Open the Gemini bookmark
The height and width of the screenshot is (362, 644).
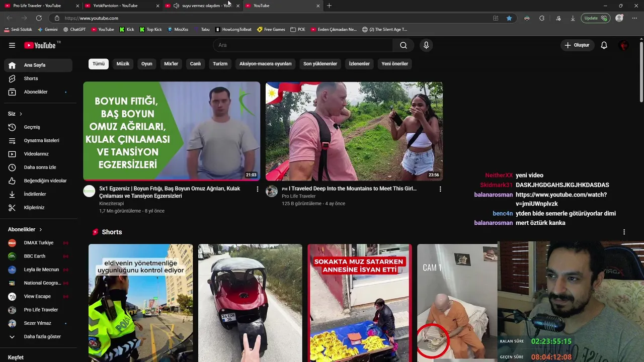pyautogui.click(x=48, y=30)
